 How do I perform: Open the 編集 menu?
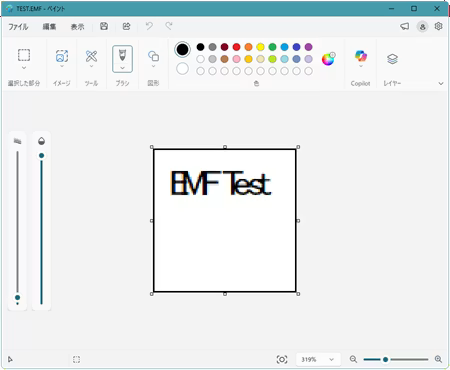(x=49, y=27)
